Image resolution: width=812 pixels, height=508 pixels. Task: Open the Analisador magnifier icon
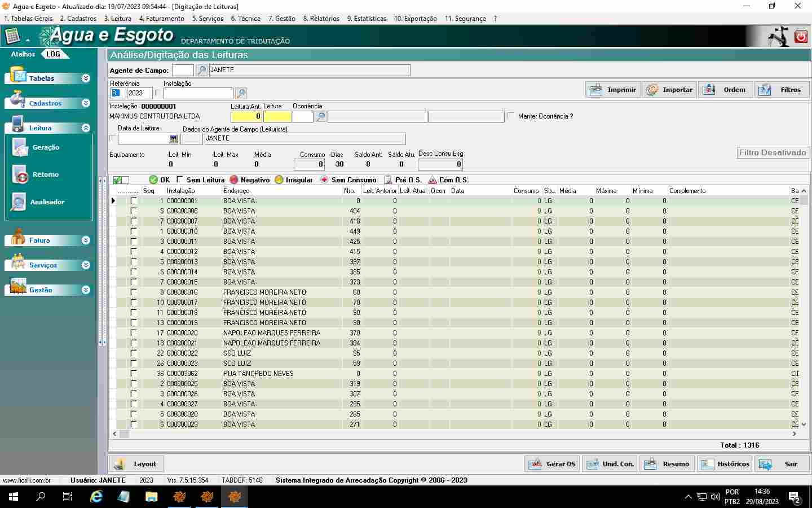pyautogui.click(x=19, y=202)
